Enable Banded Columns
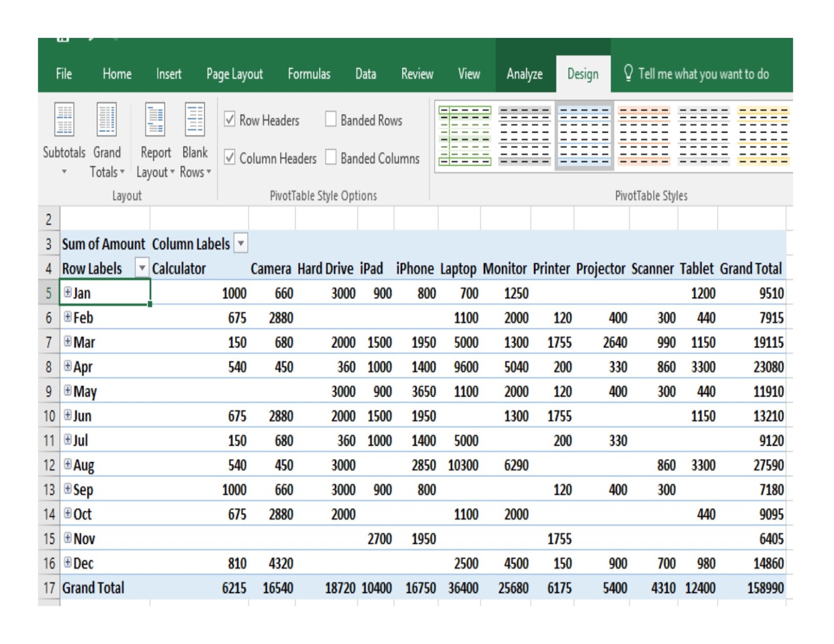This screenshot has height=644, width=834. pyautogui.click(x=330, y=157)
